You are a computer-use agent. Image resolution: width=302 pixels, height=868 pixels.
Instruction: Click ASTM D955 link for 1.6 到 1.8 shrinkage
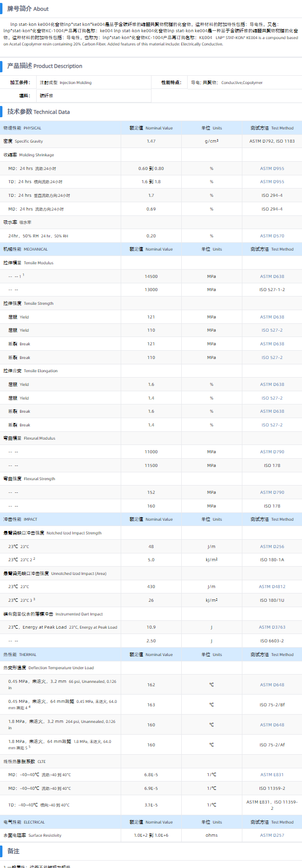point(272,182)
